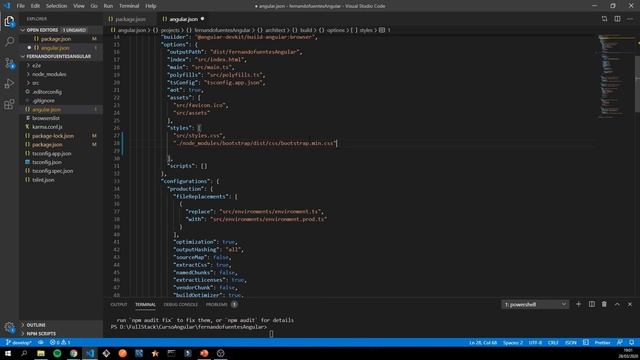Open karma.conf.js in explorer

pos(47,127)
